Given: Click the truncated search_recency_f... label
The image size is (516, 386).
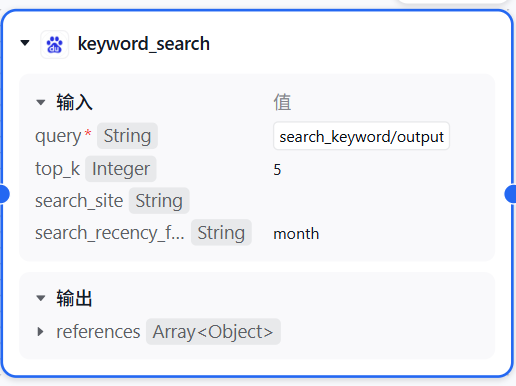Looking at the screenshot, I should pos(110,233).
